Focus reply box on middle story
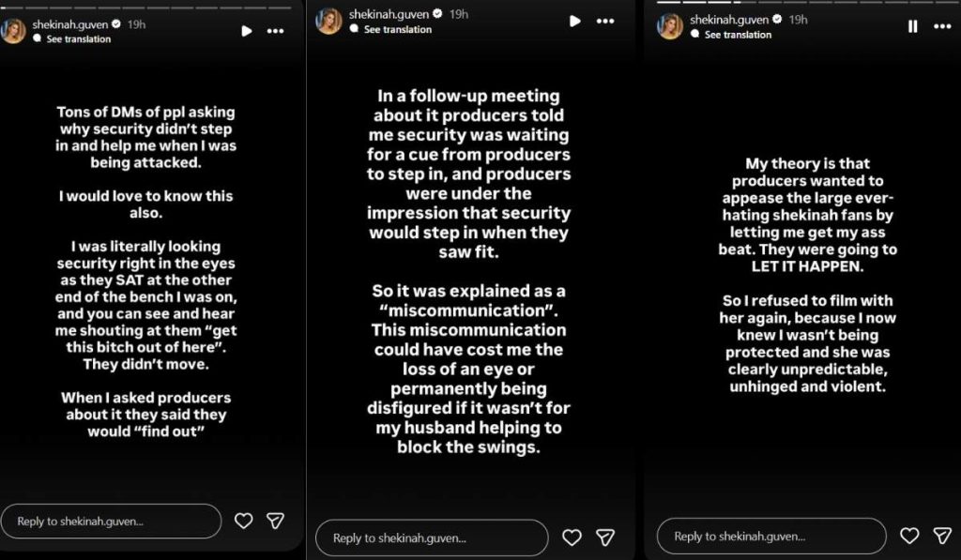961x560 pixels. click(x=432, y=537)
